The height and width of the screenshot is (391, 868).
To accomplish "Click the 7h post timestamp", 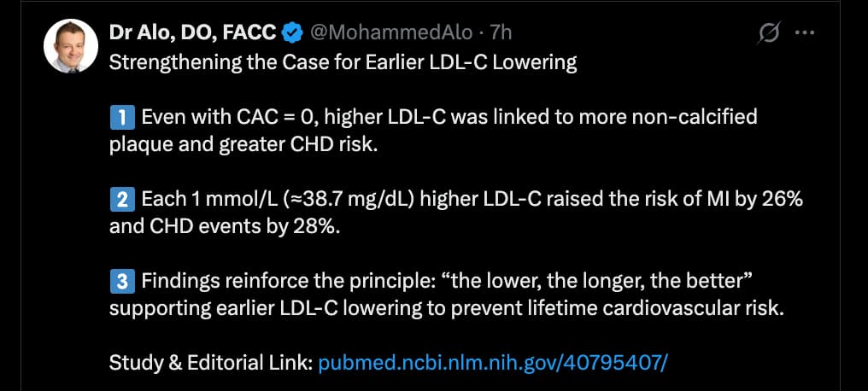I will pos(501,32).
